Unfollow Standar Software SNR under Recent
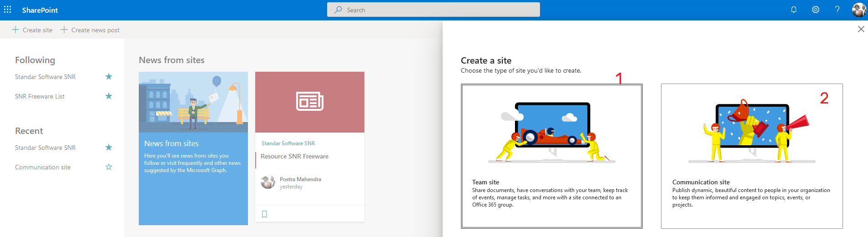The image size is (868, 237). [x=109, y=147]
